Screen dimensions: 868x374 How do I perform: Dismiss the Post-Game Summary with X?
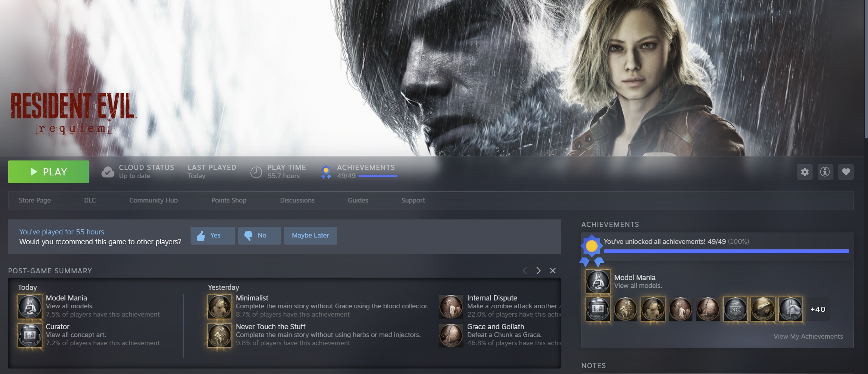(553, 271)
